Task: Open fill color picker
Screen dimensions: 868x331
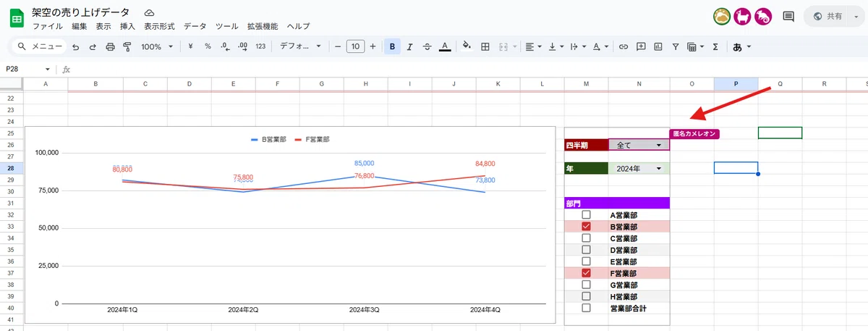Action: [x=467, y=46]
